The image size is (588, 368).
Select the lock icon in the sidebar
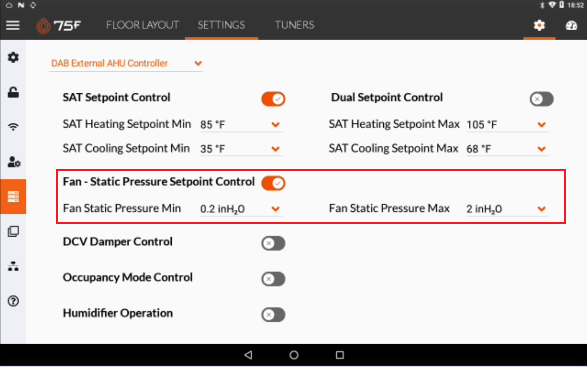(13, 92)
